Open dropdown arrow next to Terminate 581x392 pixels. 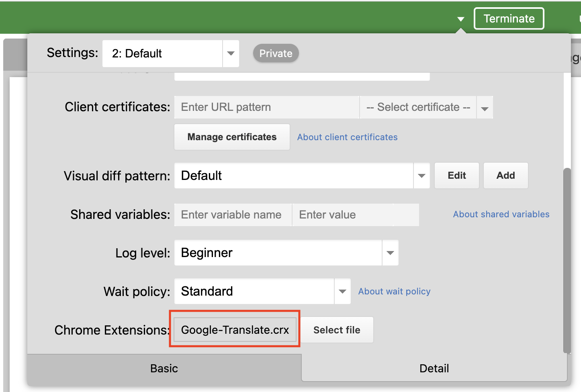tap(460, 19)
